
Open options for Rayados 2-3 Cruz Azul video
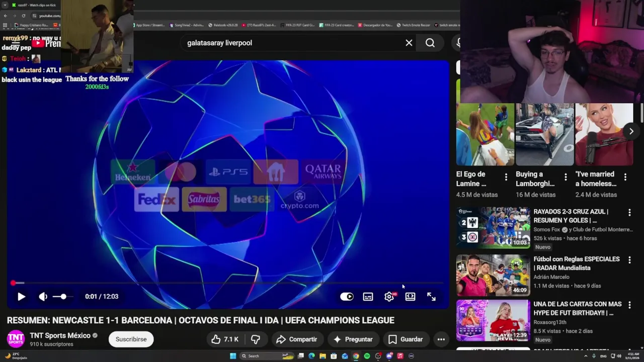pos(629,213)
